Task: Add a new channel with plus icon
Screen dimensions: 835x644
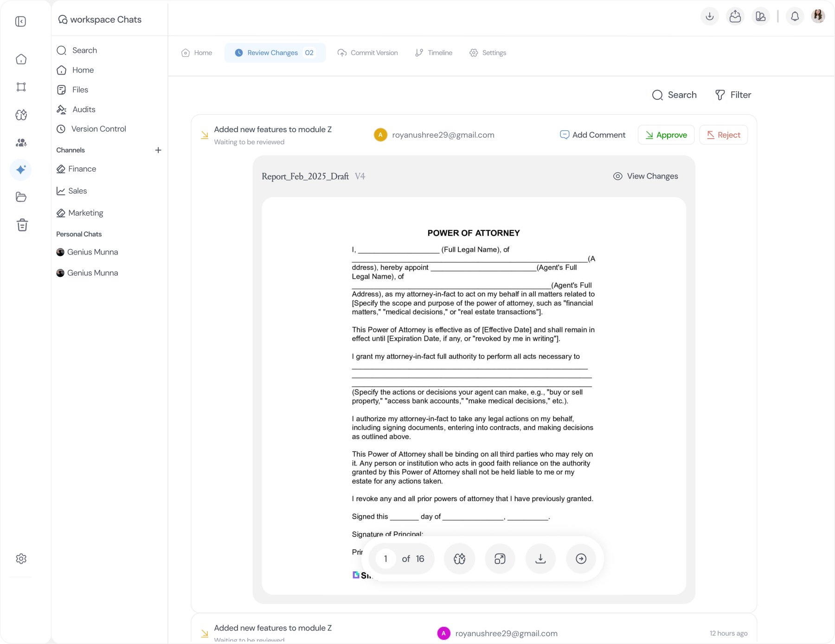Action: pyautogui.click(x=158, y=150)
